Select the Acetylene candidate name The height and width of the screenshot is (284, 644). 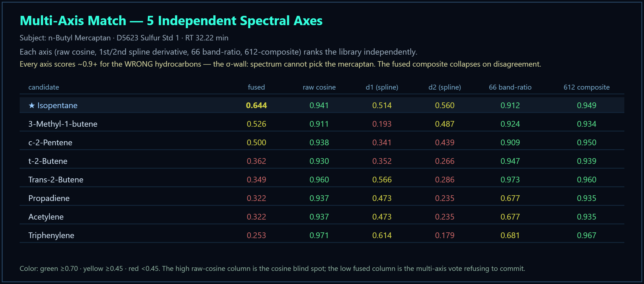pos(46,217)
